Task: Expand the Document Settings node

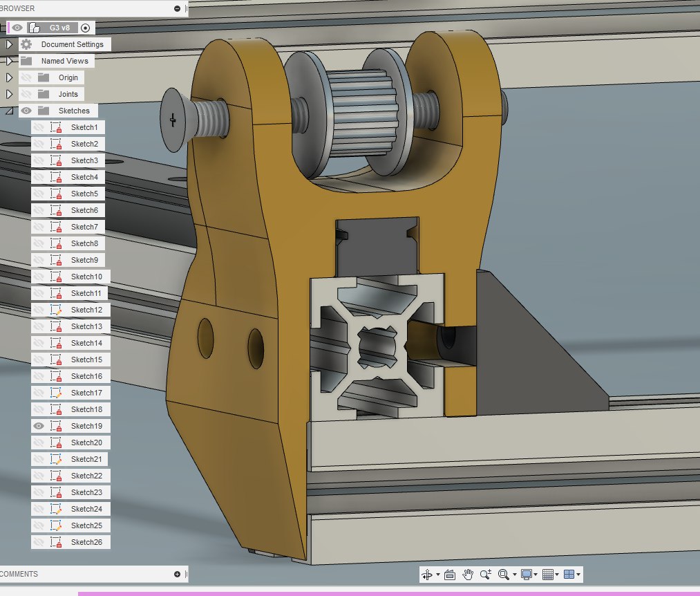Action: point(9,44)
